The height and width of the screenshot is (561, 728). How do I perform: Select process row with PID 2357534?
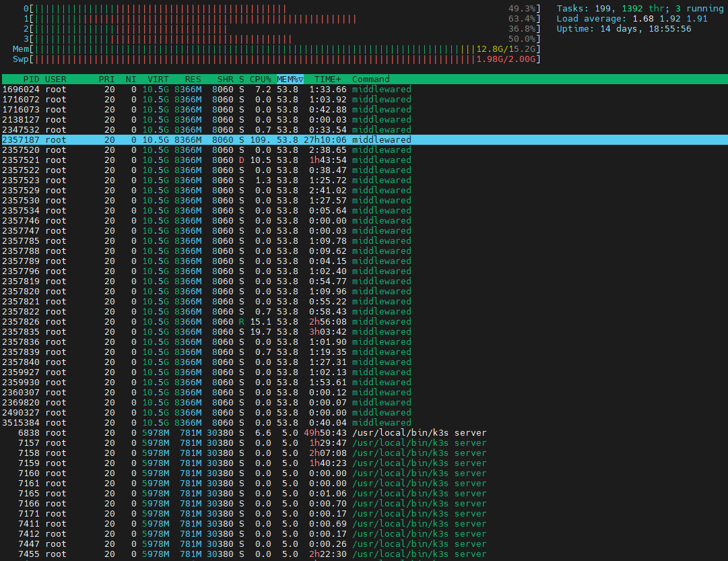coord(364,210)
